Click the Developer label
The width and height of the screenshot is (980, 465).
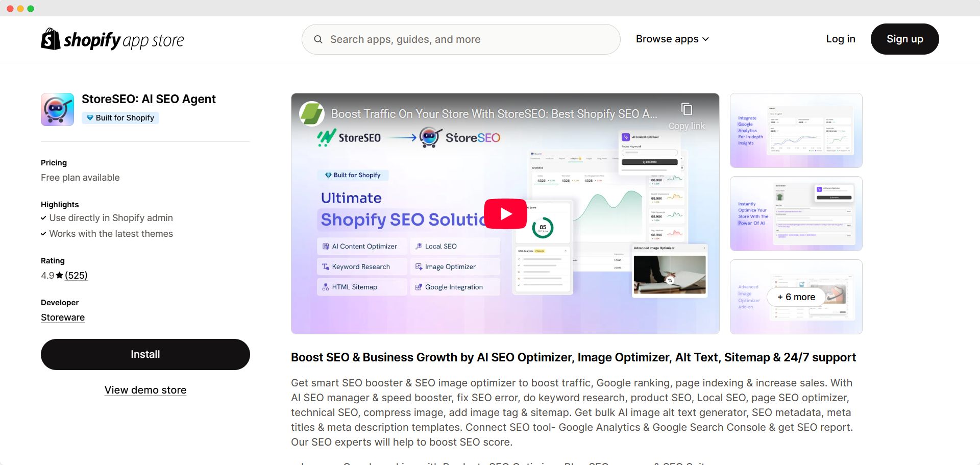pyautogui.click(x=60, y=303)
